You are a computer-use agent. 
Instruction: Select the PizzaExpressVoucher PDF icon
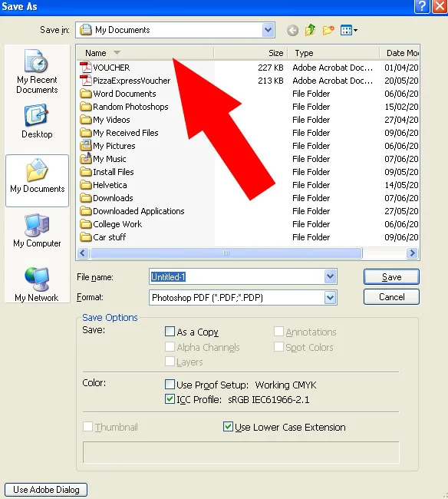pos(85,81)
